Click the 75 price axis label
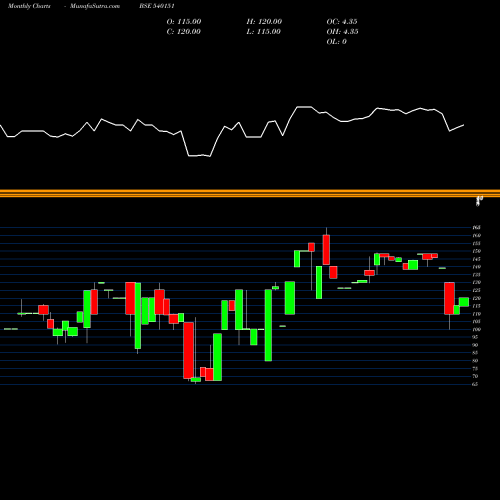The image size is (500, 500). (475, 368)
